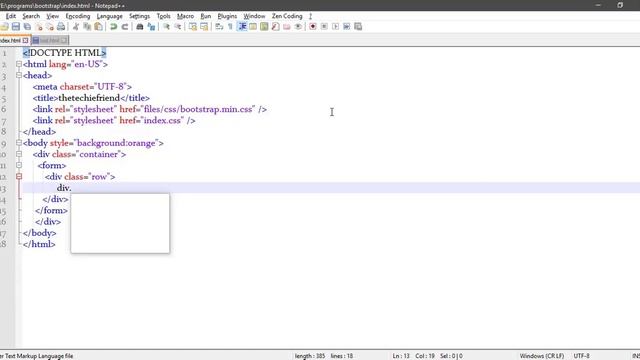This screenshot has height=360, width=640.
Task: Open the Language menu
Action: coord(109,16)
